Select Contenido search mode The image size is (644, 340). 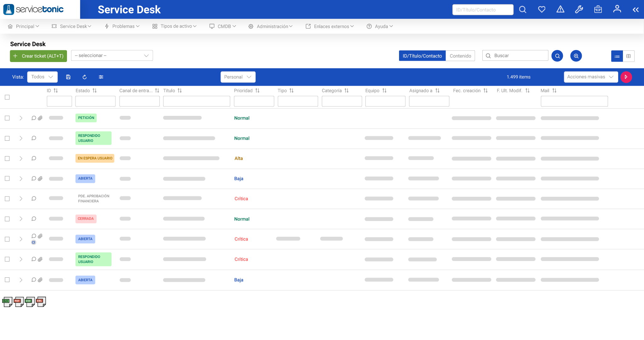click(460, 56)
